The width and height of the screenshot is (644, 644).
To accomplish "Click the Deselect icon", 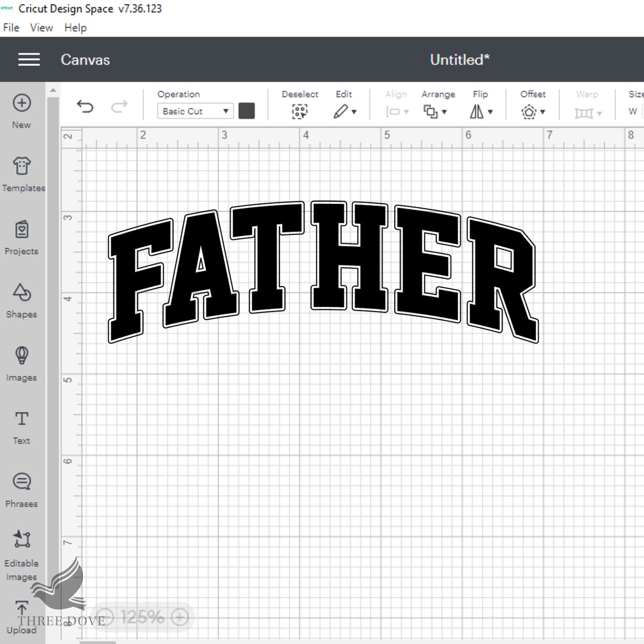I will (x=300, y=111).
